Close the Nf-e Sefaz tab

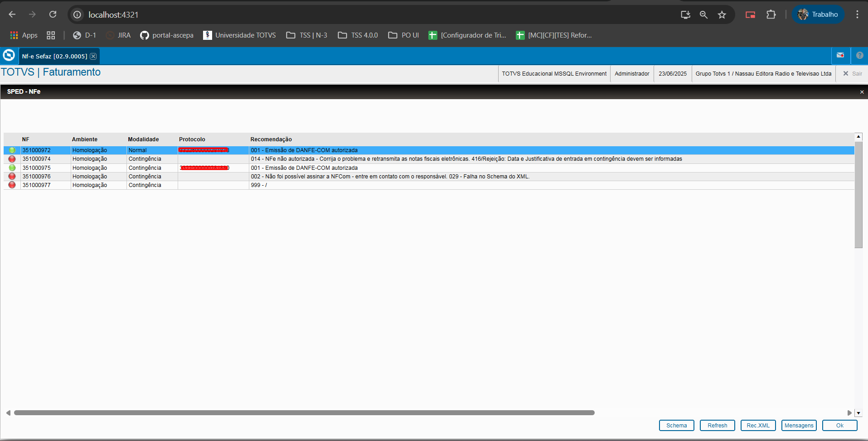click(93, 56)
